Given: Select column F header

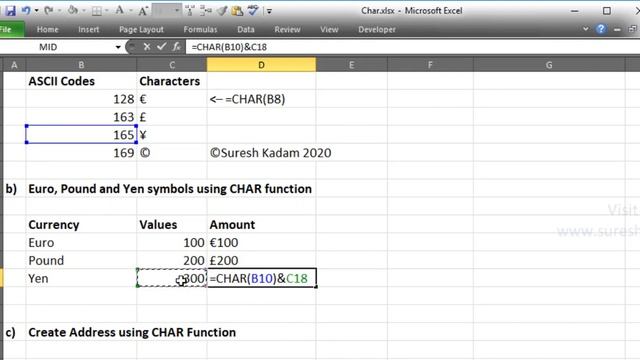Looking at the screenshot, I should pos(430,65).
